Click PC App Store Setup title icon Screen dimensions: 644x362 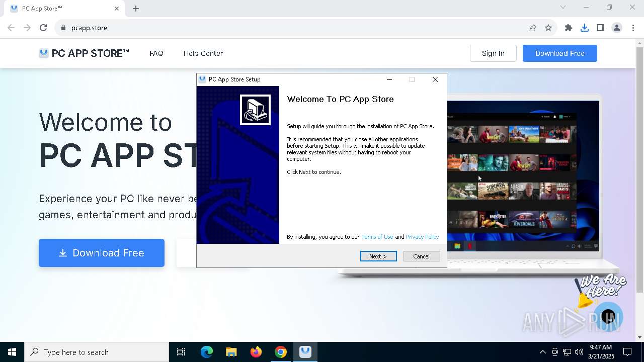tap(202, 79)
